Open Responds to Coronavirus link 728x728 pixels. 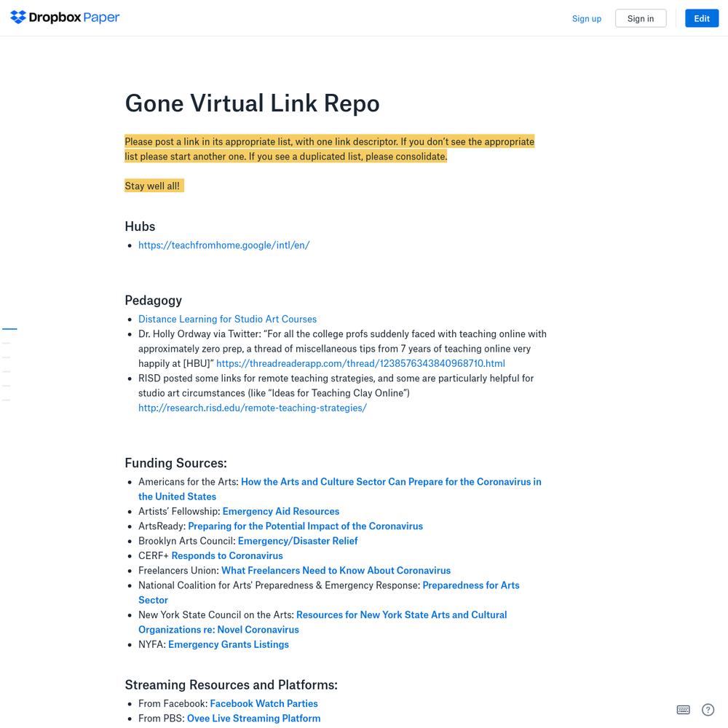pyautogui.click(x=227, y=555)
